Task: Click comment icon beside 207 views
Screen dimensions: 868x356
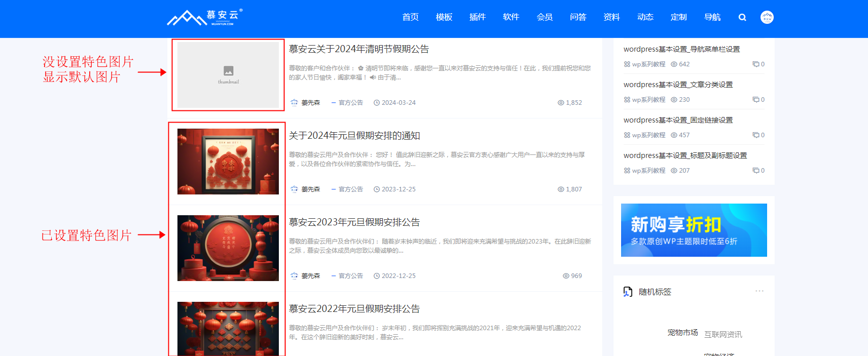Action: coord(756,171)
